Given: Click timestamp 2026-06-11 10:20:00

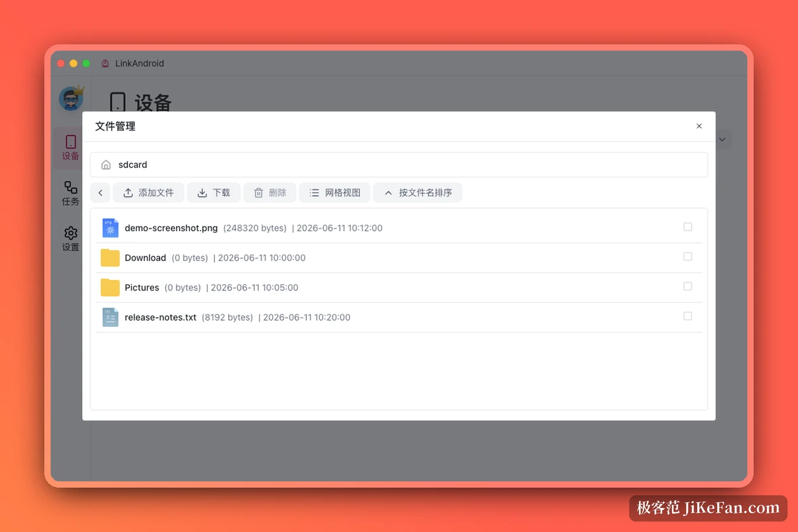Looking at the screenshot, I should coord(307,317).
